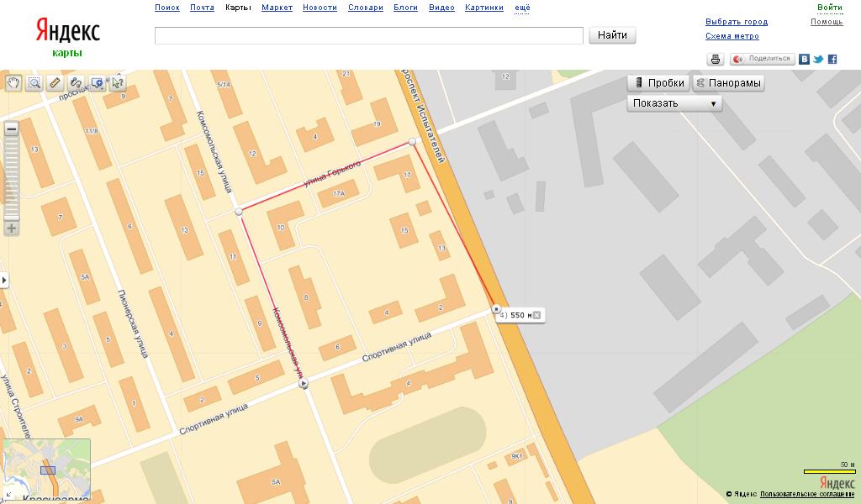Click ruler vertex at Горького and Комсомольская
The image size is (861, 504).
[x=238, y=211]
